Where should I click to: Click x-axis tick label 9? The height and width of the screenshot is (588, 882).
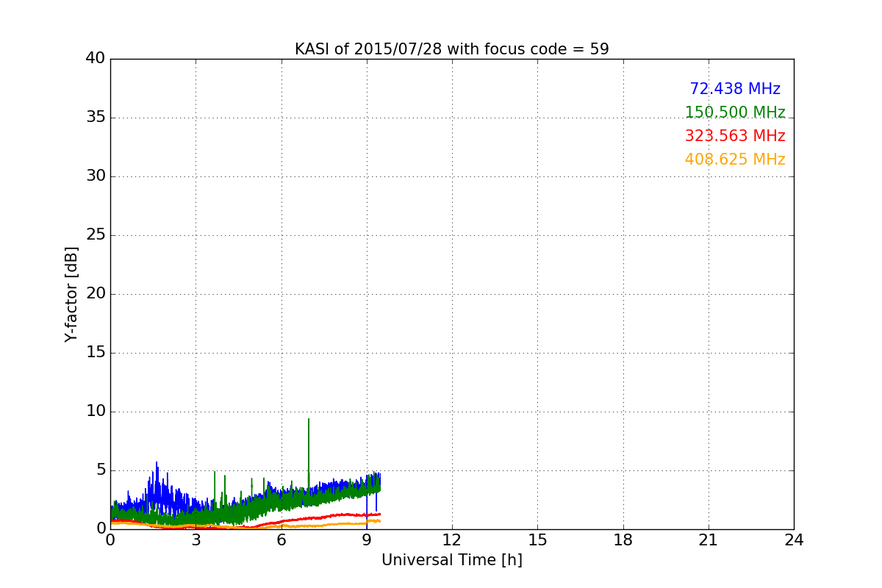pyautogui.click(x=367, y=540)
